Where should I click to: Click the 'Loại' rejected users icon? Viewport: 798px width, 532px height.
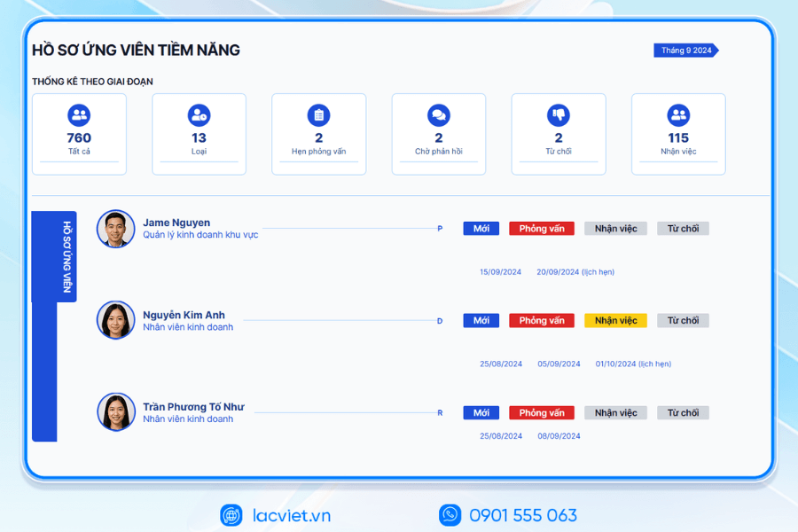(x=199, y=115)
